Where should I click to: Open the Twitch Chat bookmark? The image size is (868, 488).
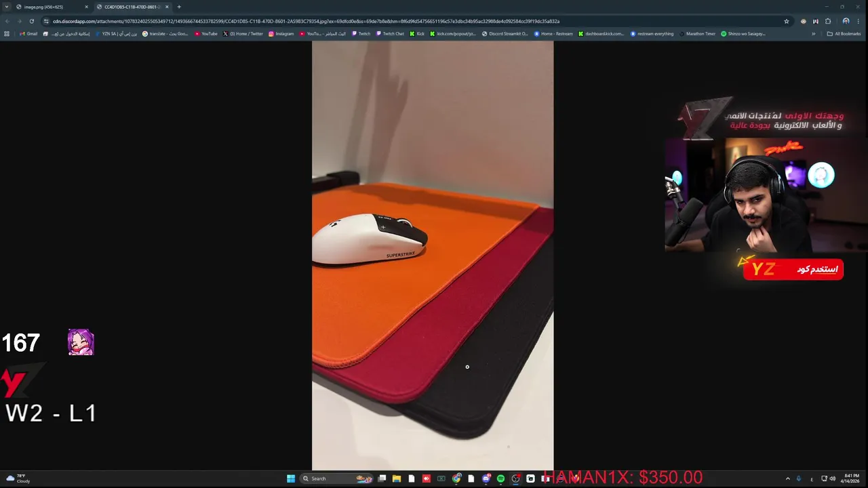click(389, 33)
